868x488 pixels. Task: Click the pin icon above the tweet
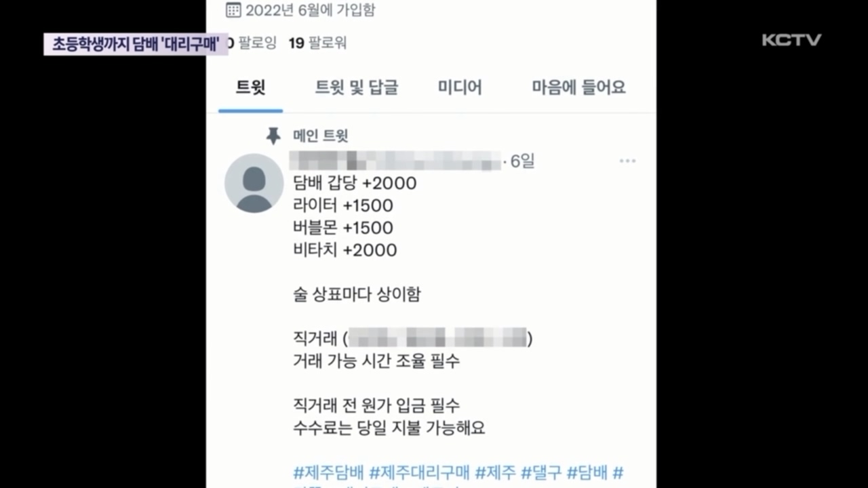(273, 136)
